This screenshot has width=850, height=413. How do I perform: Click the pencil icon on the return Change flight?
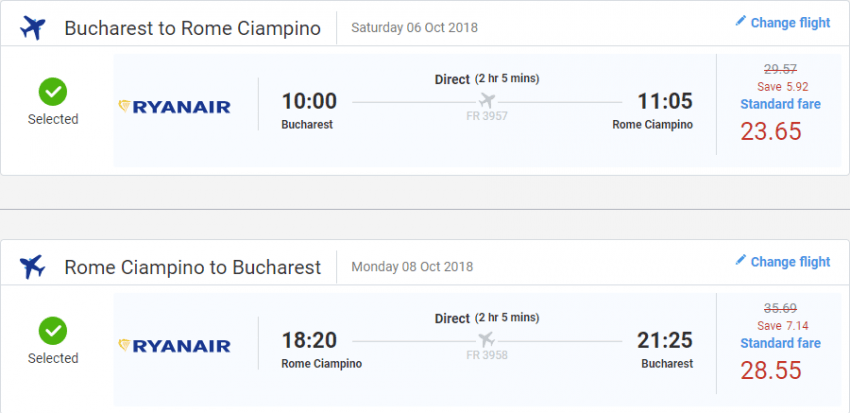tap(741, 261)
